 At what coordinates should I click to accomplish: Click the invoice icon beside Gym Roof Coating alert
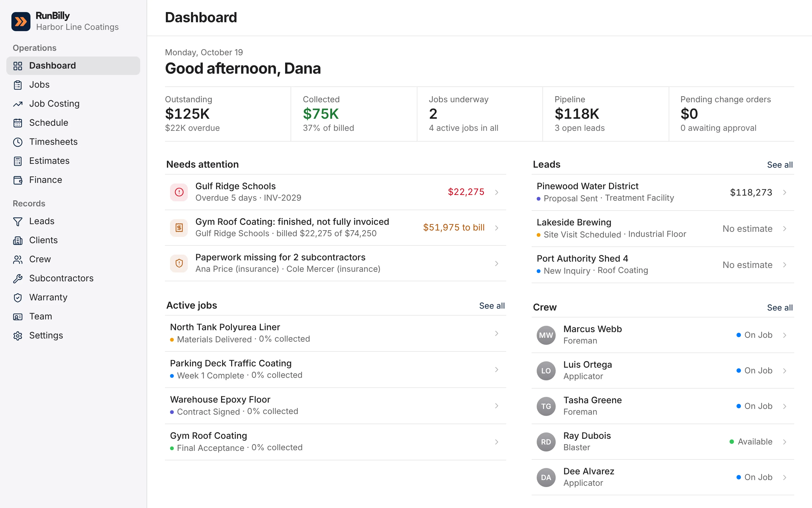coord(179,228)
